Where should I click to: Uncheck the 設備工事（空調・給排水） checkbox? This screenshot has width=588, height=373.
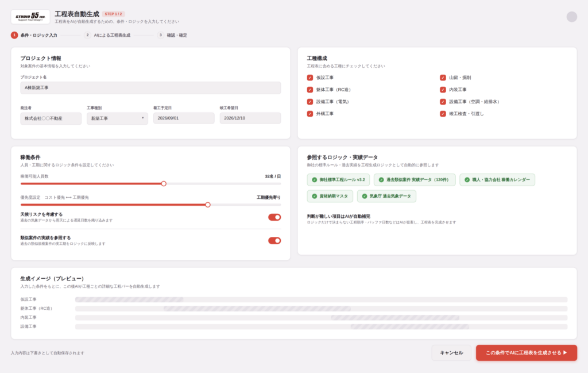click(443, 102)
